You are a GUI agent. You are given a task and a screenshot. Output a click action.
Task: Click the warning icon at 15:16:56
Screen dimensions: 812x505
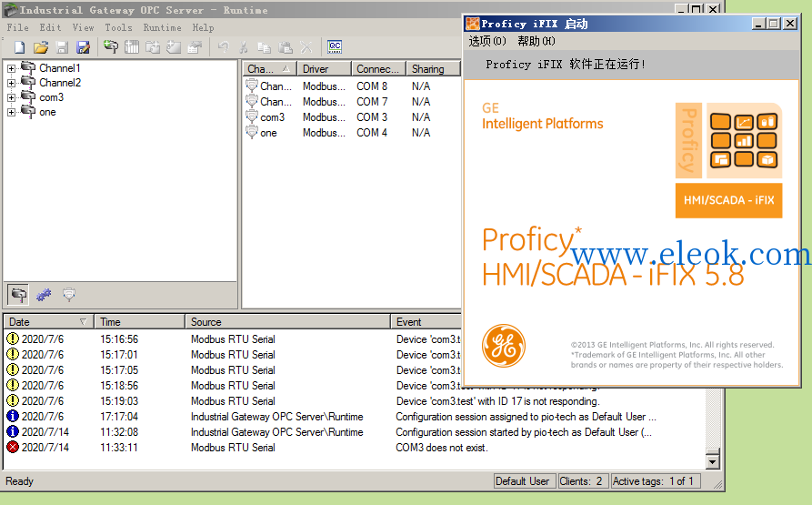click(x=13, y=338)
